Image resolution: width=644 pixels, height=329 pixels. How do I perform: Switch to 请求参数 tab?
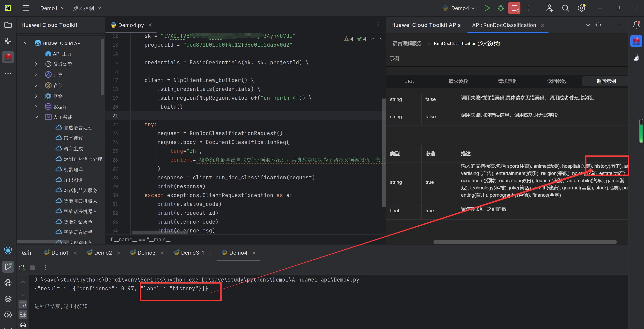click(458, 81)
